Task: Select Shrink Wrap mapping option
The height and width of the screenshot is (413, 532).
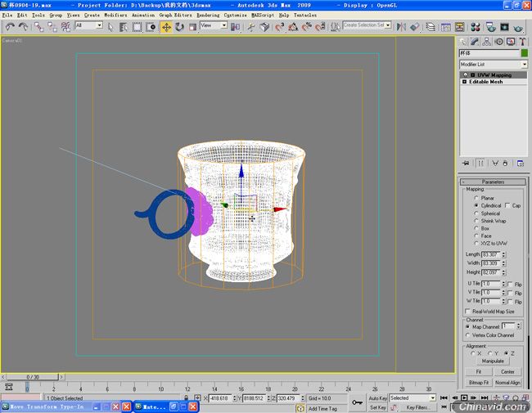Action: click(476, 221)
